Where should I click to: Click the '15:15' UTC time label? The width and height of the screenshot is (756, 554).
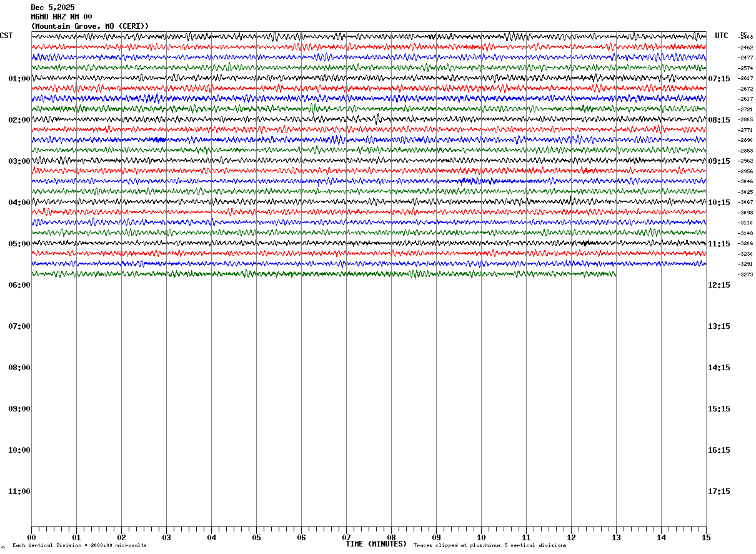[719, 409]
